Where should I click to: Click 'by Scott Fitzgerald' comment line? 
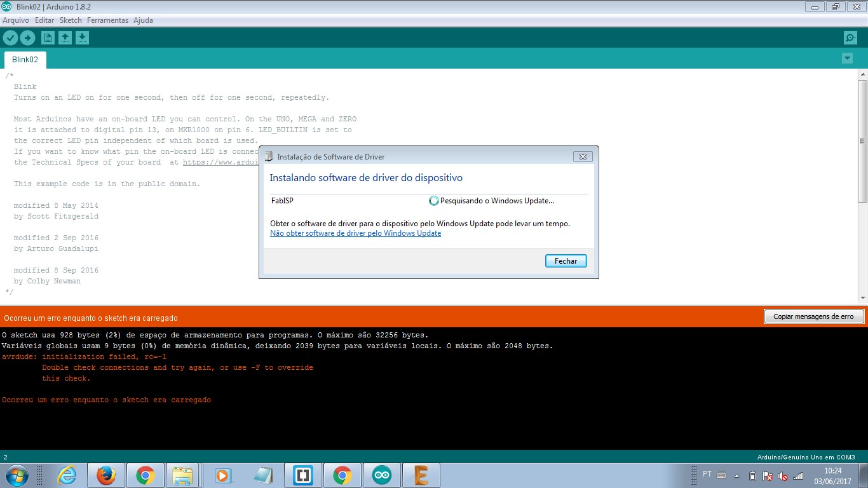(x=56, y=216)
